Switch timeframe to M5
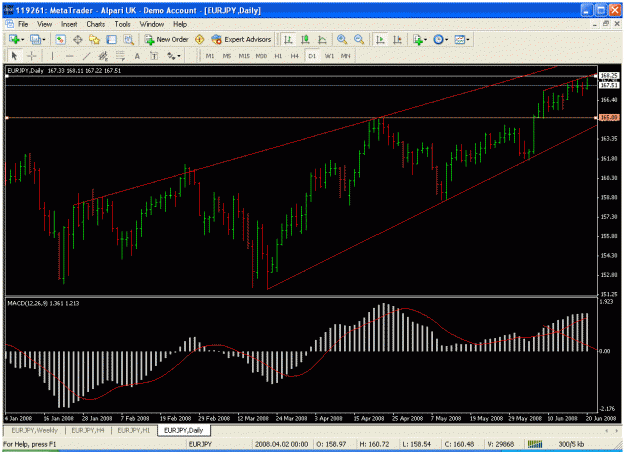The height and width of the screenshot is (452, 625). (x=227, y=56)
